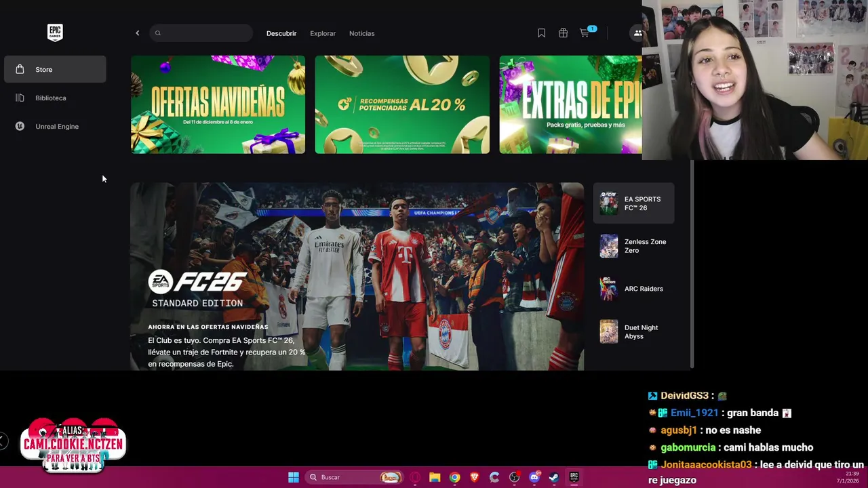Go back with the left chevron arrow
The height and width of the screenshot is (488, 868).
[x=137, y=33]
